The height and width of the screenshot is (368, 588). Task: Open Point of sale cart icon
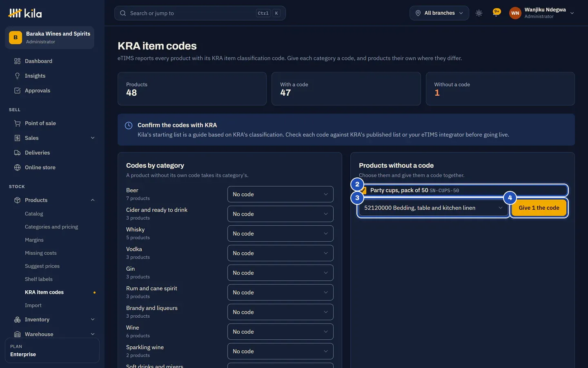tap(17, 123)
